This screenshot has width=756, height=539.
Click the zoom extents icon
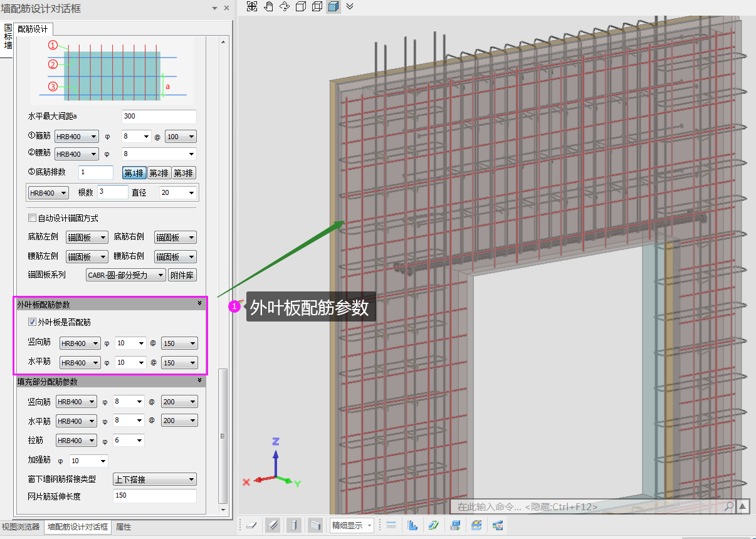point(252,6)
